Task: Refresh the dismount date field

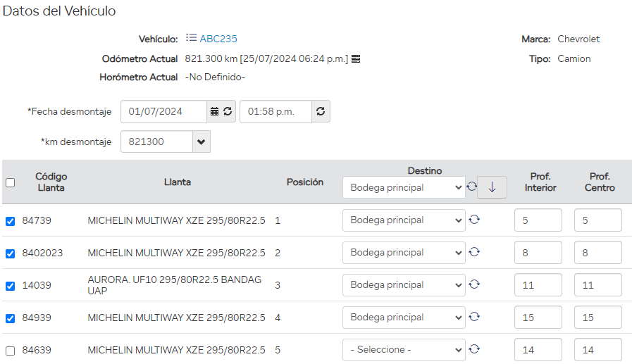Action: 228,112
